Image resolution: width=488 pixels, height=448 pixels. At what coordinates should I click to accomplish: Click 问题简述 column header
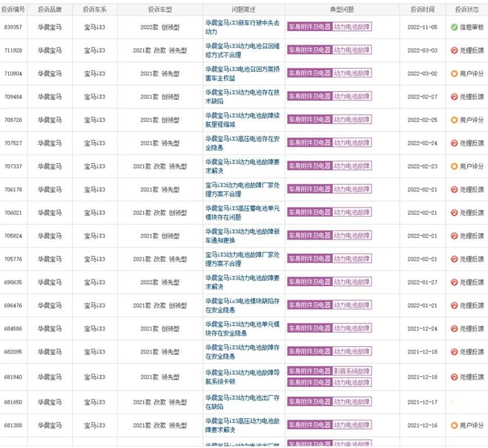click(243, 10)
